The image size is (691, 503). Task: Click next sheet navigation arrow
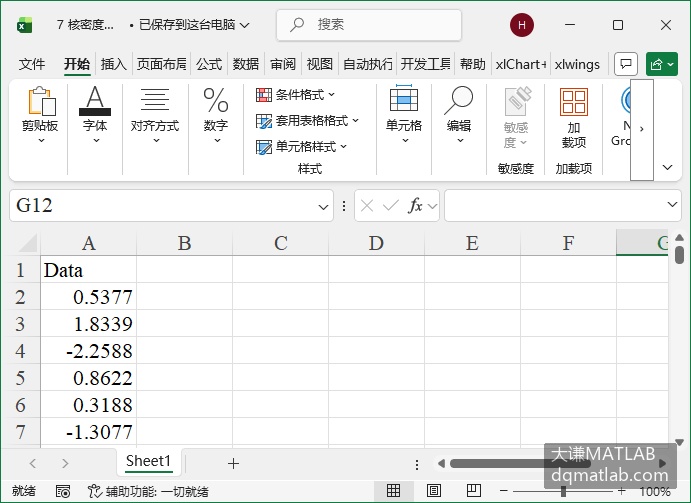[65, 463]
